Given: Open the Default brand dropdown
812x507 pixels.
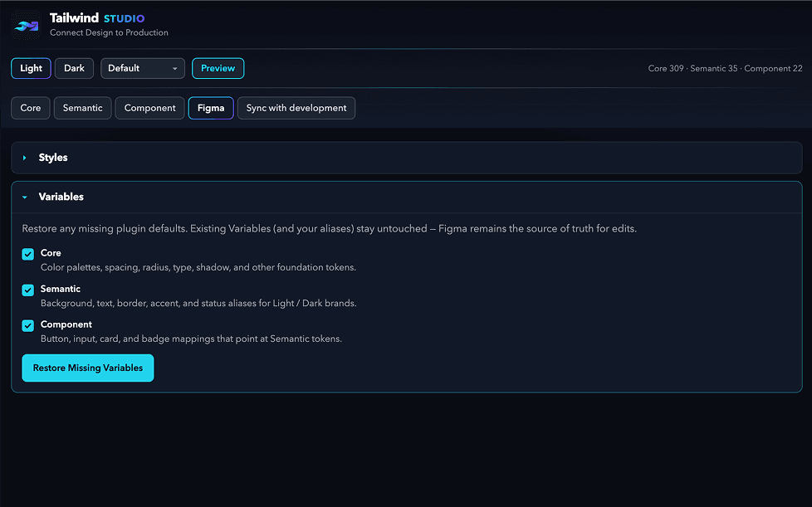Looking at the screenshot, I should (x=143, y=68).
